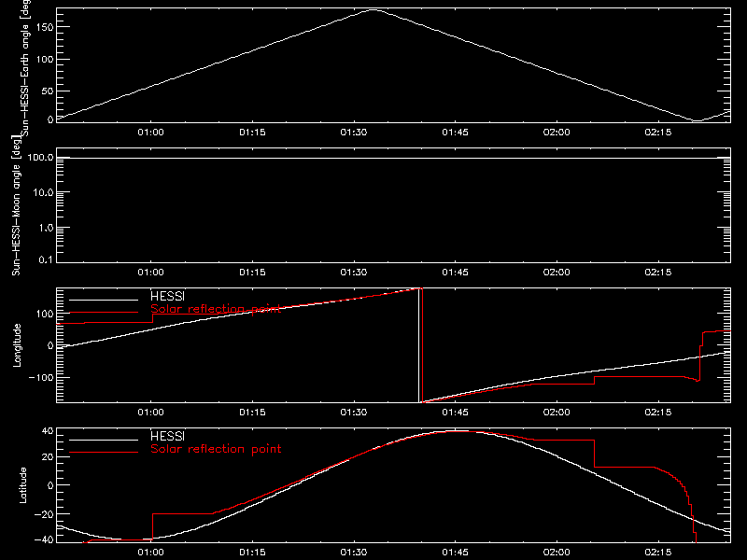Click 01:15 under the Longitude plot
Viewport: 747px width, 560px height.
pyautogui.click(x=252, y=412)
